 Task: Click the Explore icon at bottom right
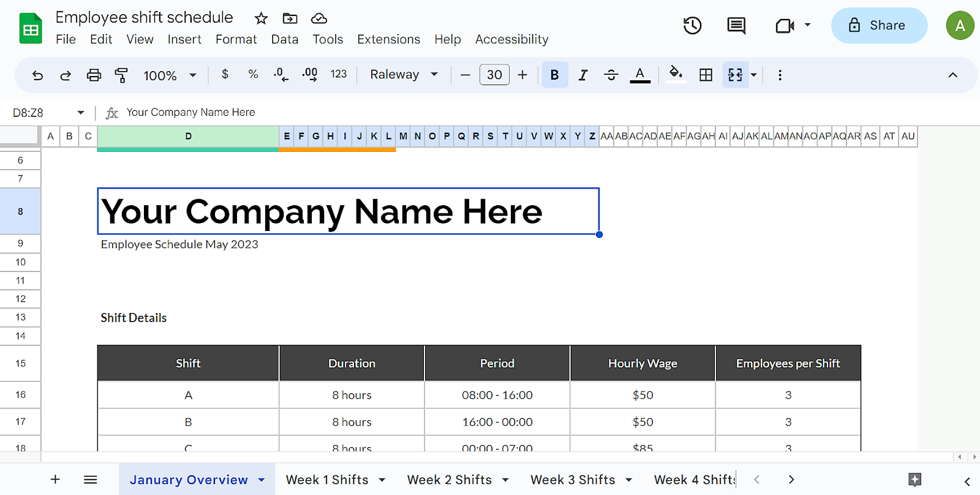pyautogui.click(x=914, y=480)
